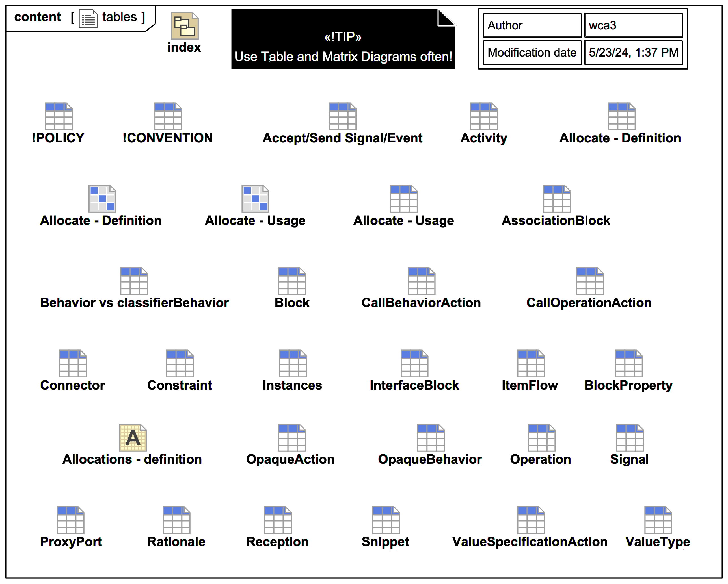
Task: Click the Accept/Send Signal/Event label
Action: [342, 138]
